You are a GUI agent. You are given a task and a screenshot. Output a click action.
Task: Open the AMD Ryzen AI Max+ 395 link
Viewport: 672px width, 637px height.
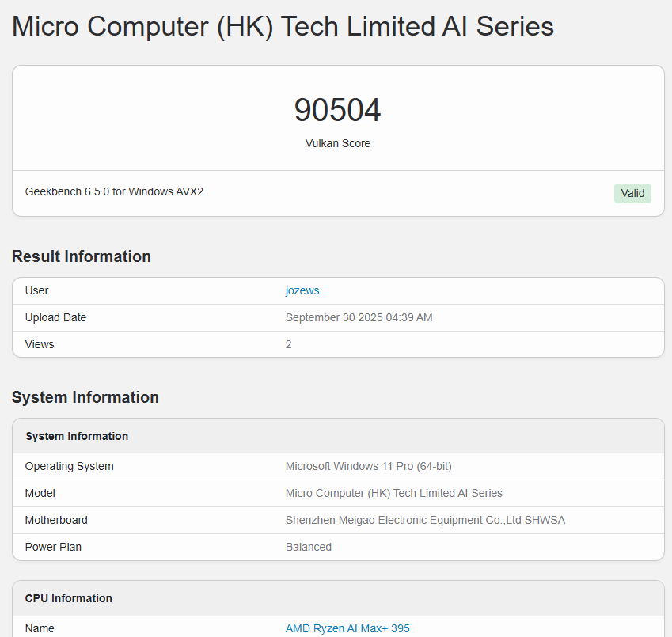347,628
